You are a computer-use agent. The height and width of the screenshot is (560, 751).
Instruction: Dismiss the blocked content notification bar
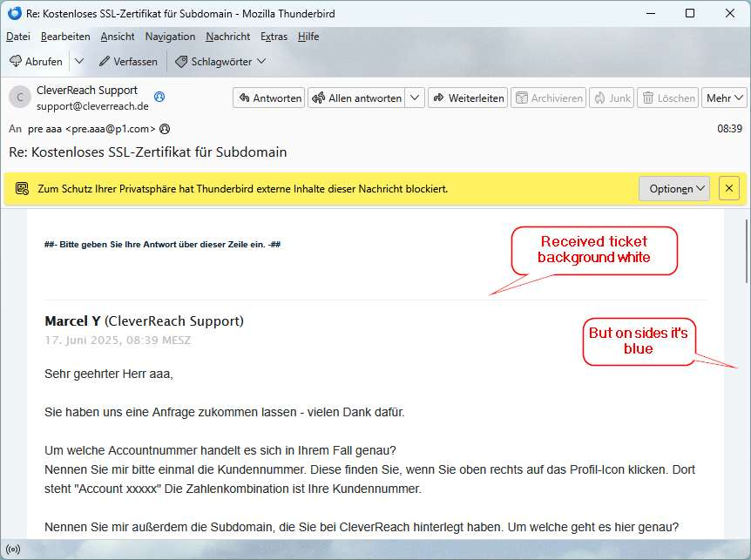729,189
